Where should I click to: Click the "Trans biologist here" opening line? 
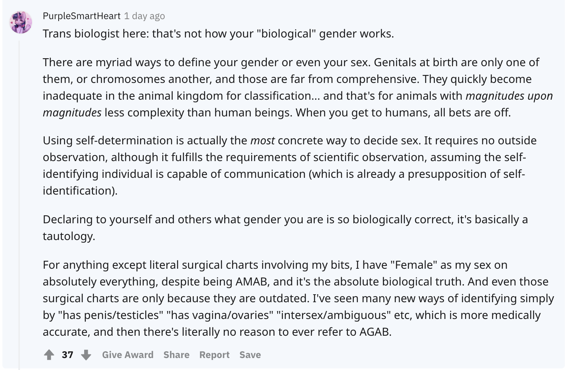click(218, 33)
